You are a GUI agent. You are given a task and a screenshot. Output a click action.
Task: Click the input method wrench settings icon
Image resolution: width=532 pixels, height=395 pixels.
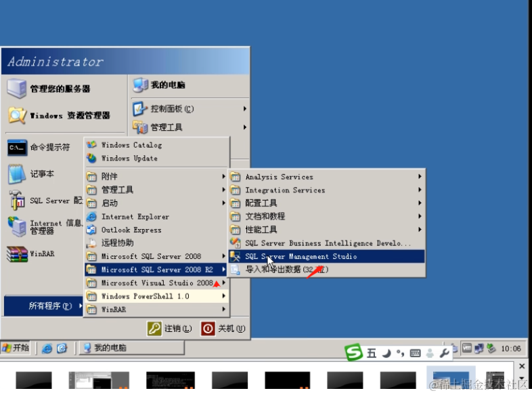444,353
